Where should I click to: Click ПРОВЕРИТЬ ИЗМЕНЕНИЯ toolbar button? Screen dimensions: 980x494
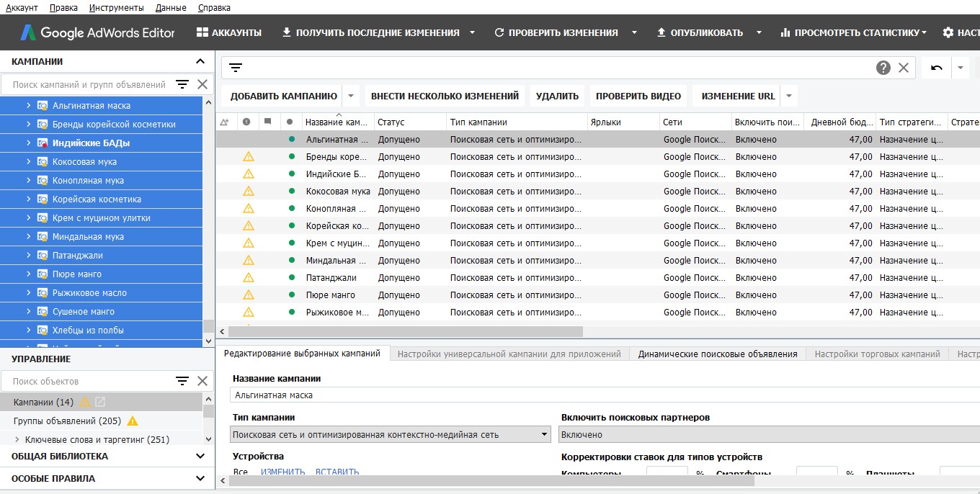click(x=556, y=32)
